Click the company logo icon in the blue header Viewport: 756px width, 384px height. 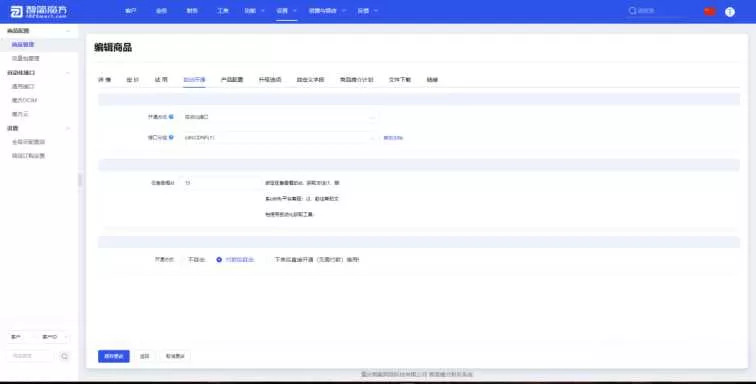pyautogui.click(x=16, y=12)
